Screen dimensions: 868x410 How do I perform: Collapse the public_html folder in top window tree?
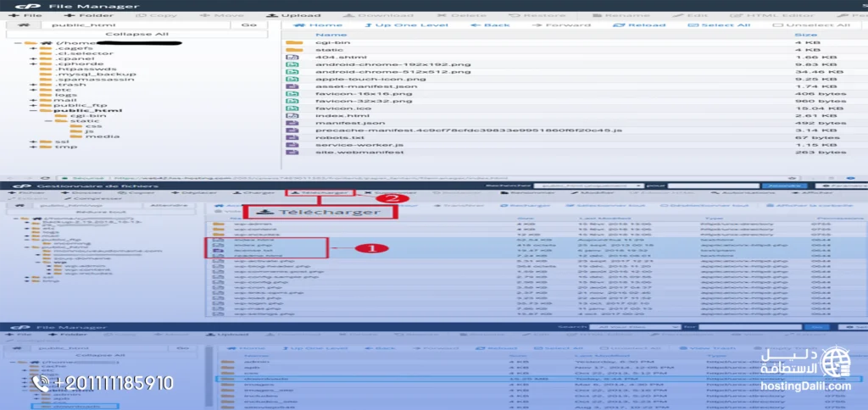[x=34, y=111]
